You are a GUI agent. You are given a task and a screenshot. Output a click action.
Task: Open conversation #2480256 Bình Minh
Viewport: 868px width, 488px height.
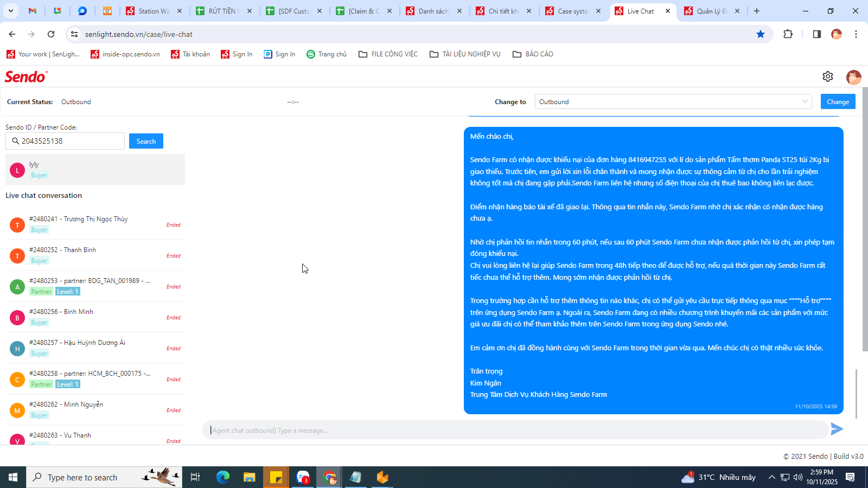point(95,317)
